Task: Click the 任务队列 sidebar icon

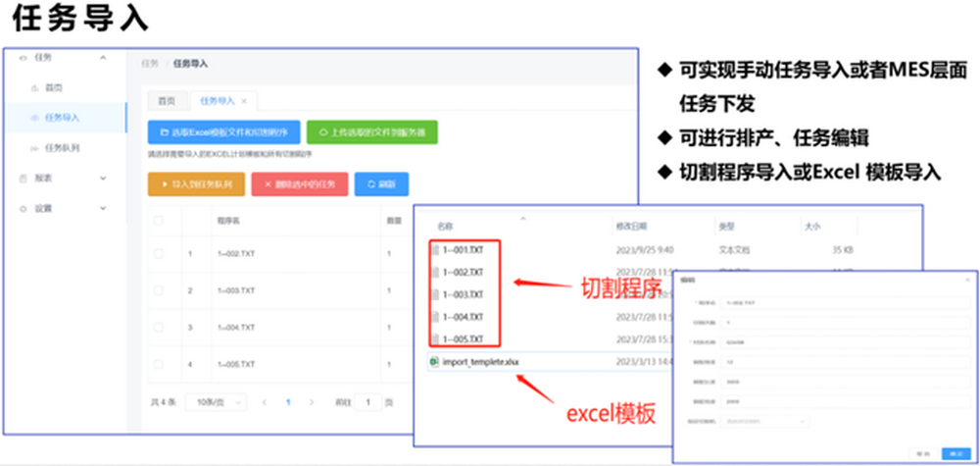Action: [35, 148]
